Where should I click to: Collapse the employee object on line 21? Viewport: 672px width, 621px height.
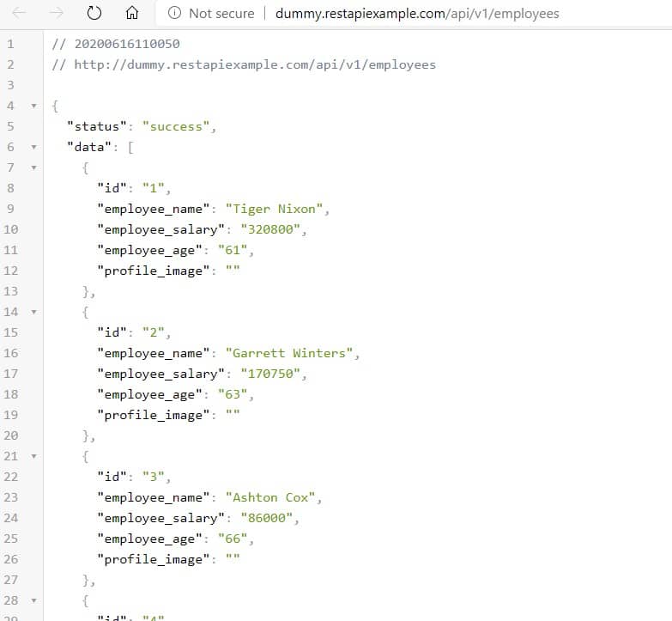[x=33, y=456]
